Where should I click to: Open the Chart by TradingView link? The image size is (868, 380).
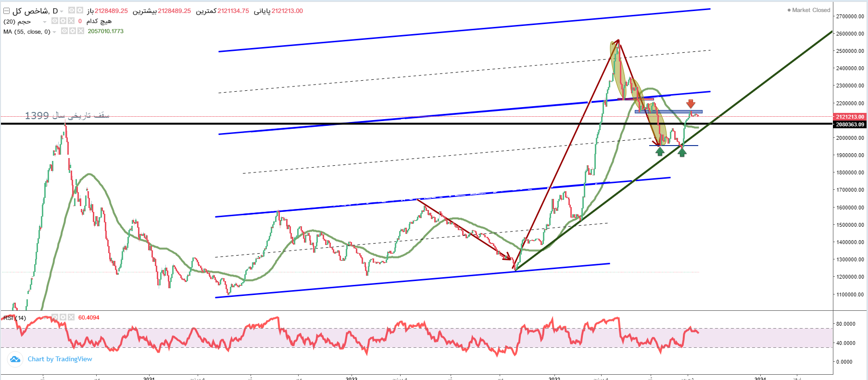tap(60, 359)
